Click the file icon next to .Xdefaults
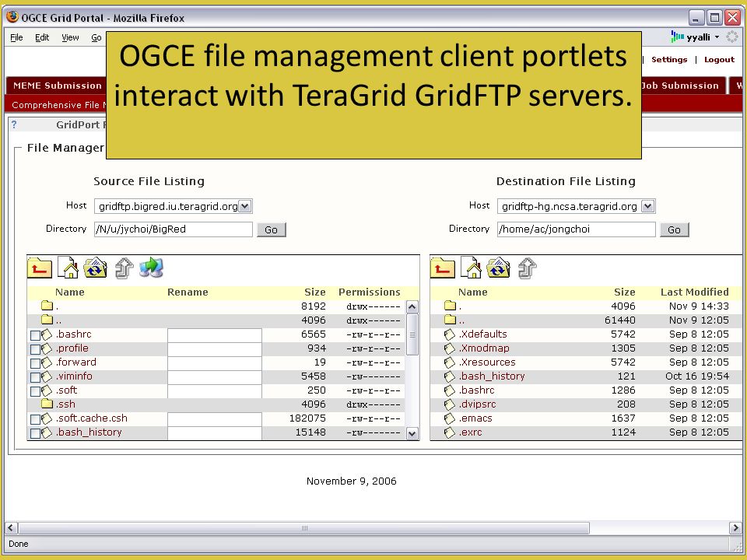Image resolution: width=747 pixels, height=560 pixels. 449,334
